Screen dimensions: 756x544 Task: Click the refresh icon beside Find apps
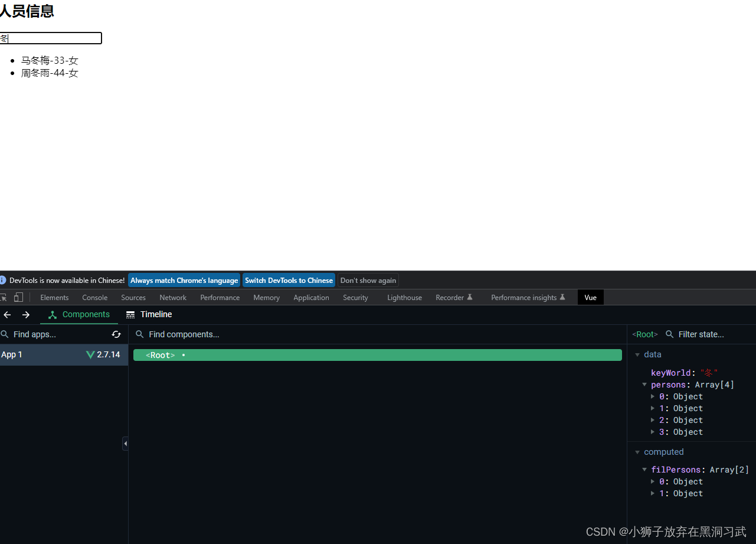pos(116,334)
